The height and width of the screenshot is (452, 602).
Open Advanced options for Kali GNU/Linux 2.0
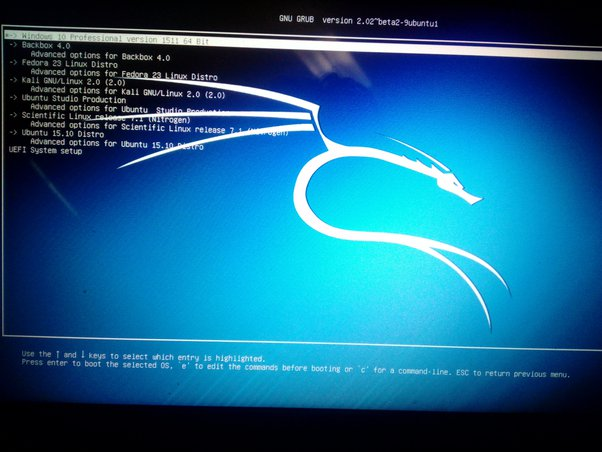[x=128, y=92]
